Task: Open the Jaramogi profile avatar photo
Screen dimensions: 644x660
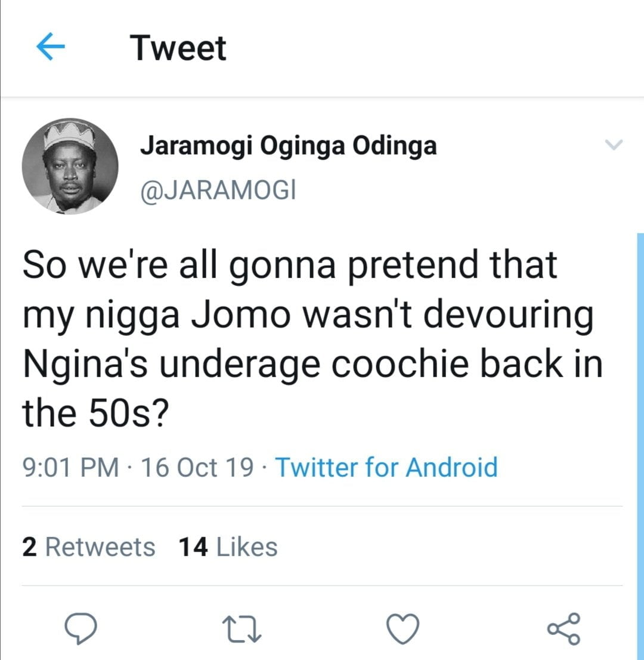Action: point(70,166)
